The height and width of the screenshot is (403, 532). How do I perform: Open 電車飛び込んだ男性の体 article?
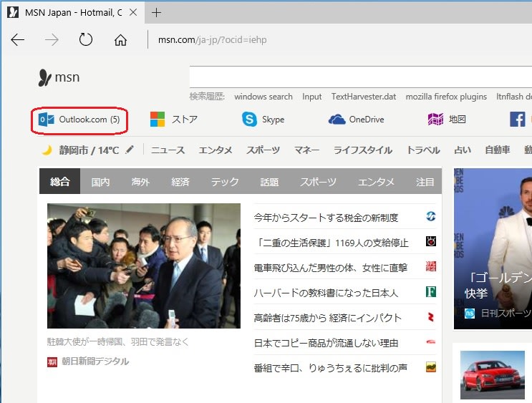tap(331, 268)
